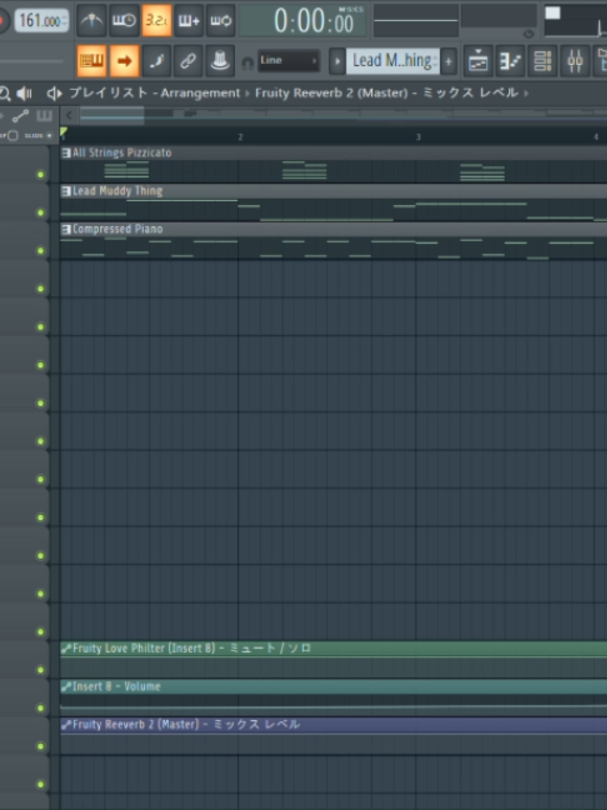The width and height of the screenshot is (607, 810).
Task: Open Fruity Love Philter clip menu icon
Action: [66, 648]
